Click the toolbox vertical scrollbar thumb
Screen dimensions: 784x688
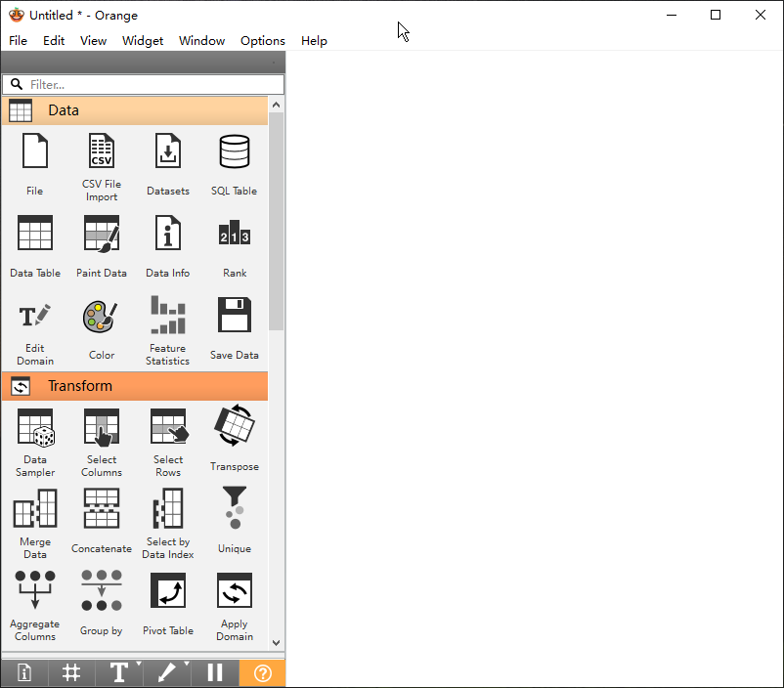276,221
